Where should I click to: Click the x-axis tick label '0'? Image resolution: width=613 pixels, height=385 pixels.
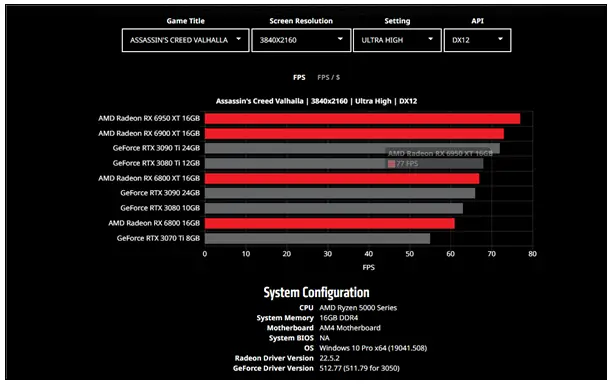point(205,254)
